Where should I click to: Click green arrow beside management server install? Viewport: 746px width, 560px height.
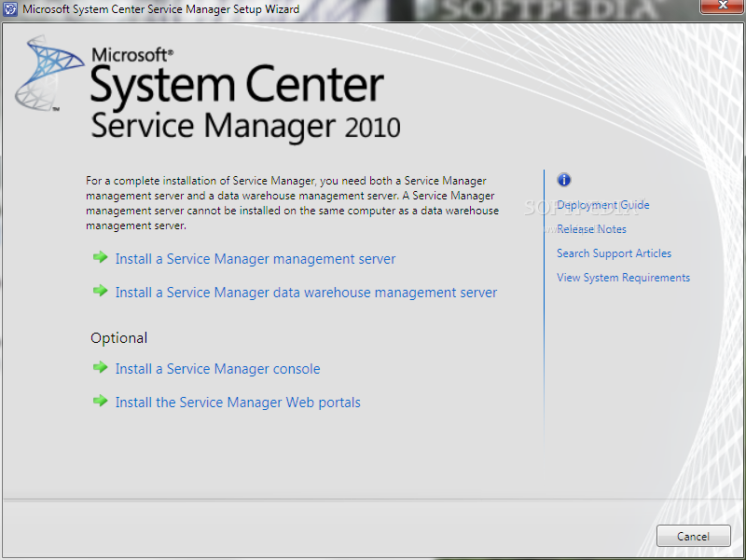coord(101,257)
